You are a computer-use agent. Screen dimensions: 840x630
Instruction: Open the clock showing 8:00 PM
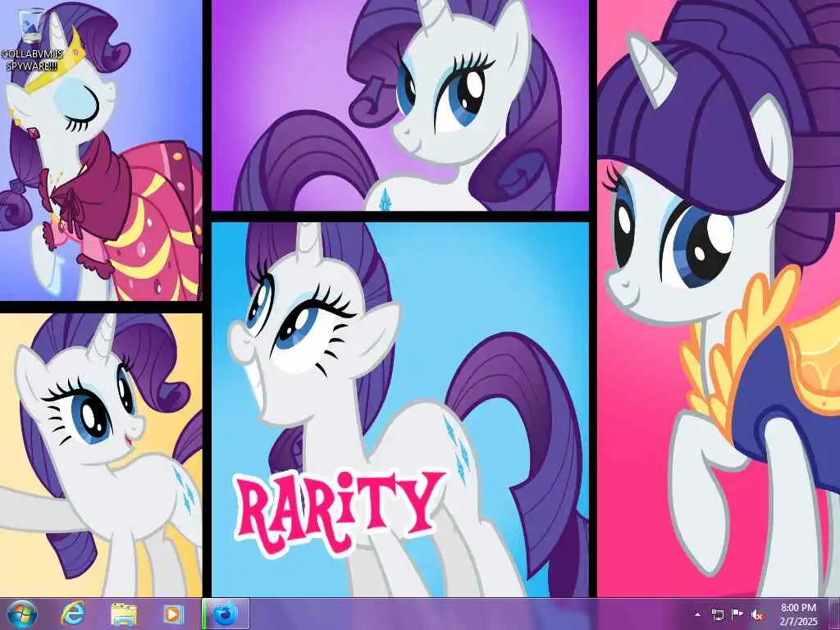[x=799, y=614]
